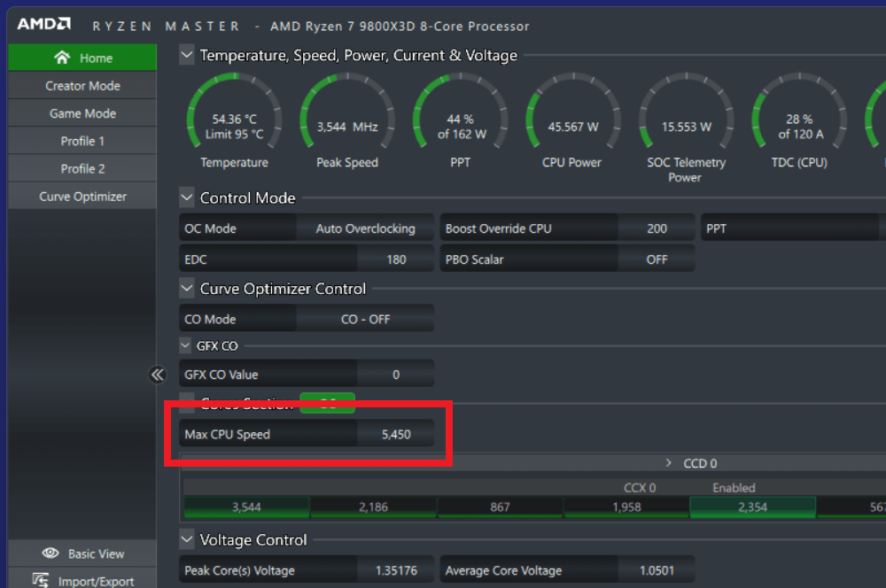Screen dimensions: 886x588
Task: Switch to Basic View
Action: coord(82,553)
